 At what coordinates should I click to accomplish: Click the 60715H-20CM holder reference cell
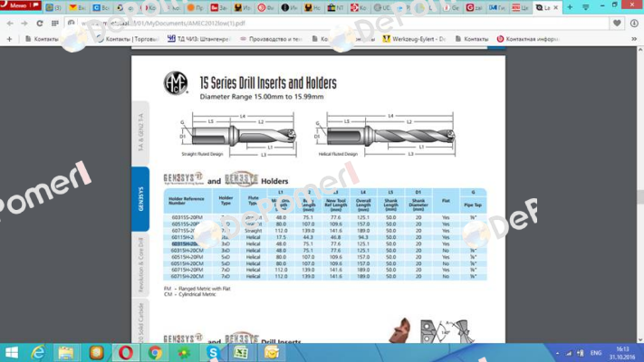point(187,277)
